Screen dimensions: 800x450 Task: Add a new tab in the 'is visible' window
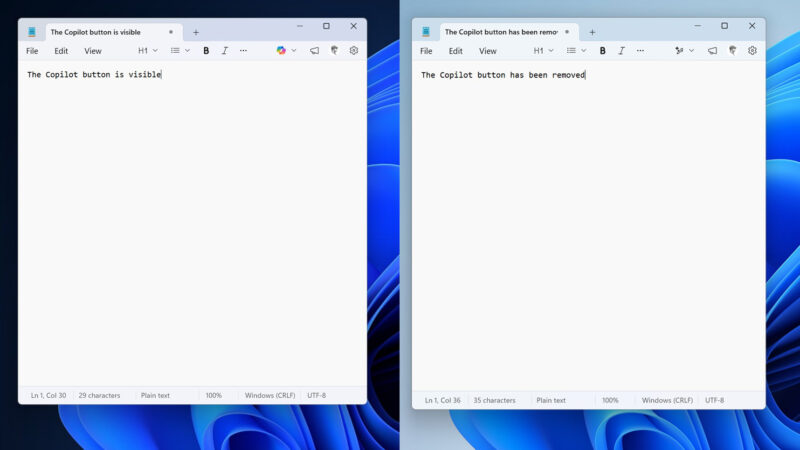click(196, 32)
